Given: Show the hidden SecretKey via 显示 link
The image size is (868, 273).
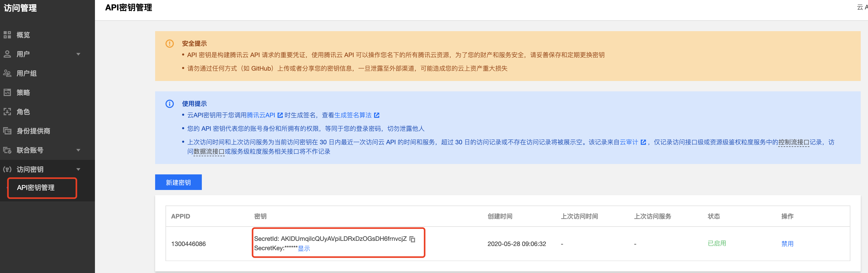Looking at the screenshot, I should pyautogui.click(x=304, y=248).
